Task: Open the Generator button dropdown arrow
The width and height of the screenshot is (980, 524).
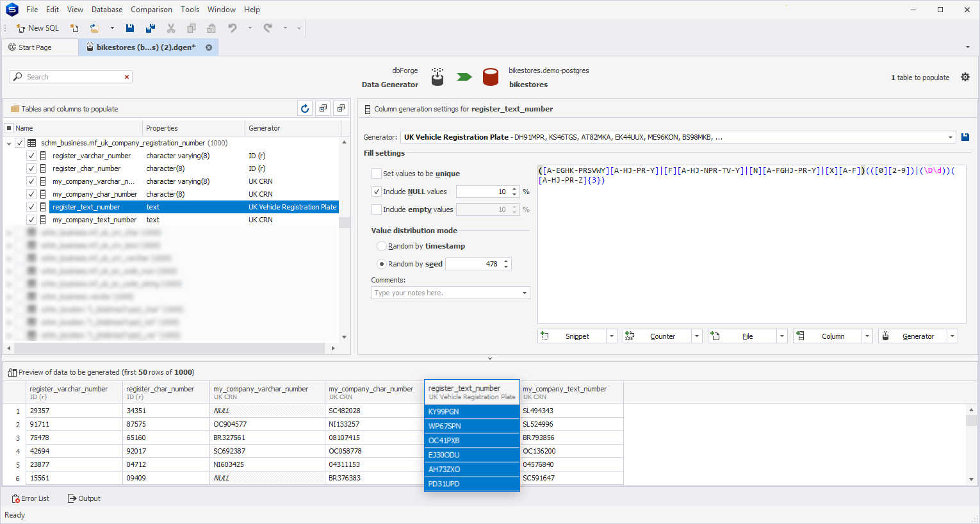Action: click(x=952, y=336)
